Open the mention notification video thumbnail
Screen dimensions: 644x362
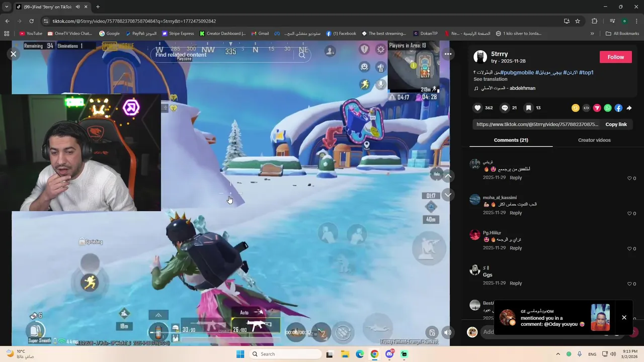point(600,317)
